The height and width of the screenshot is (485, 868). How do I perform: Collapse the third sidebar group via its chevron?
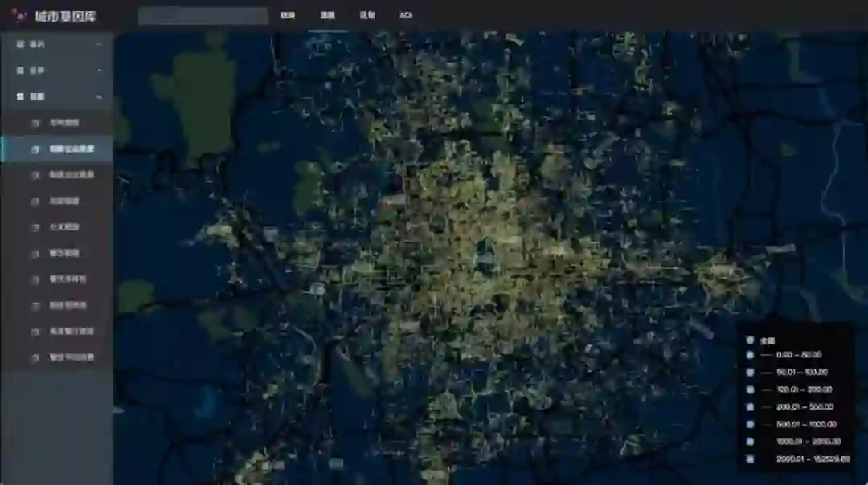point(99,96)
